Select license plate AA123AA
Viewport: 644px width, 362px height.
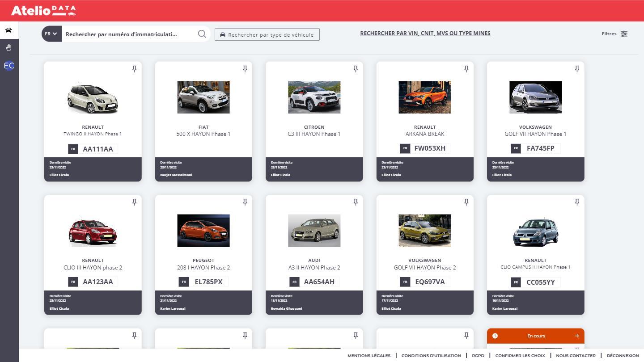coord(93,282)
